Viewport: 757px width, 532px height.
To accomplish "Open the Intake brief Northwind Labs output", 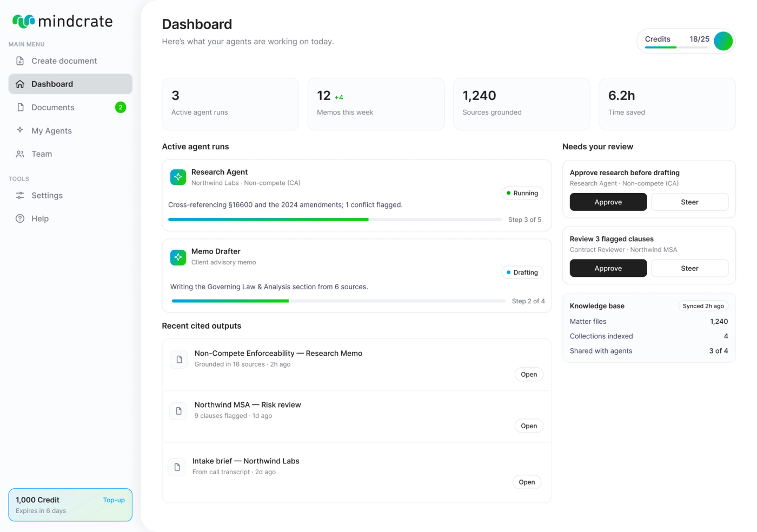I will (x=527, y=482).
